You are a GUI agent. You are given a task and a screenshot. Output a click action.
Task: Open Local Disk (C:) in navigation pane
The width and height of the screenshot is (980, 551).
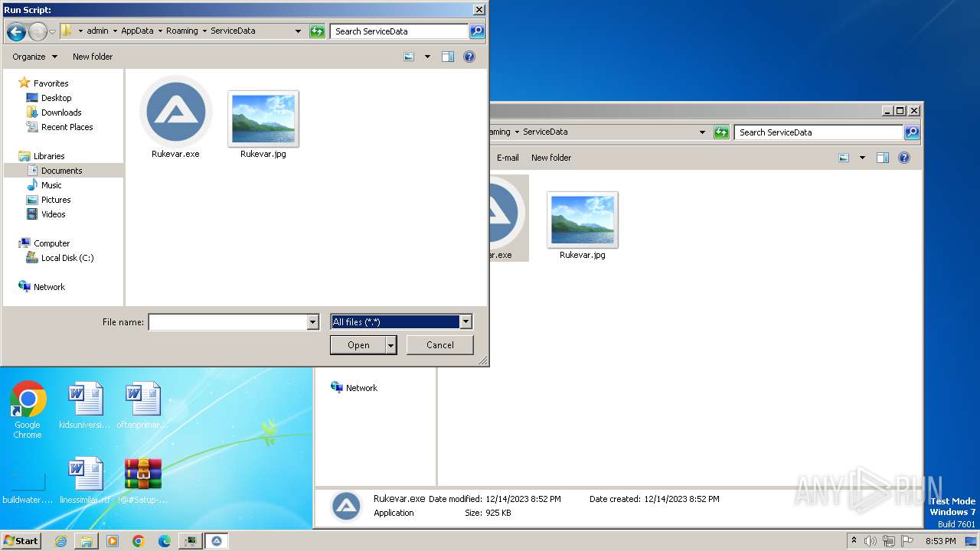point(67,258)
